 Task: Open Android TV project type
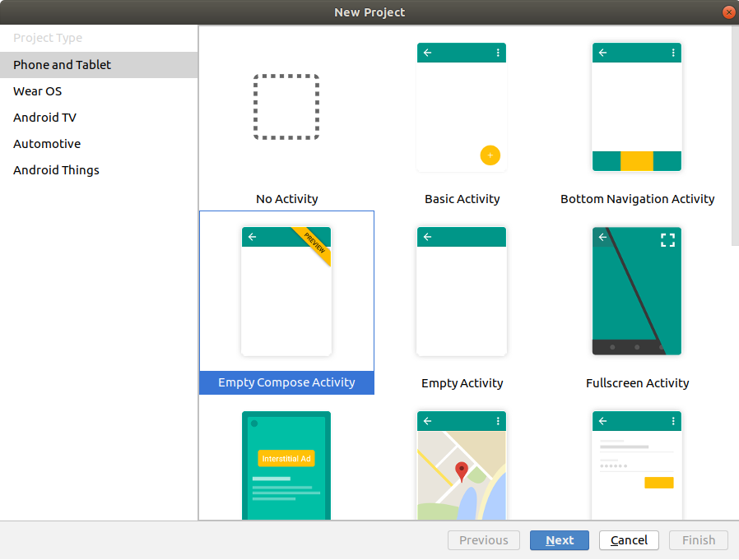pos(99,118)
